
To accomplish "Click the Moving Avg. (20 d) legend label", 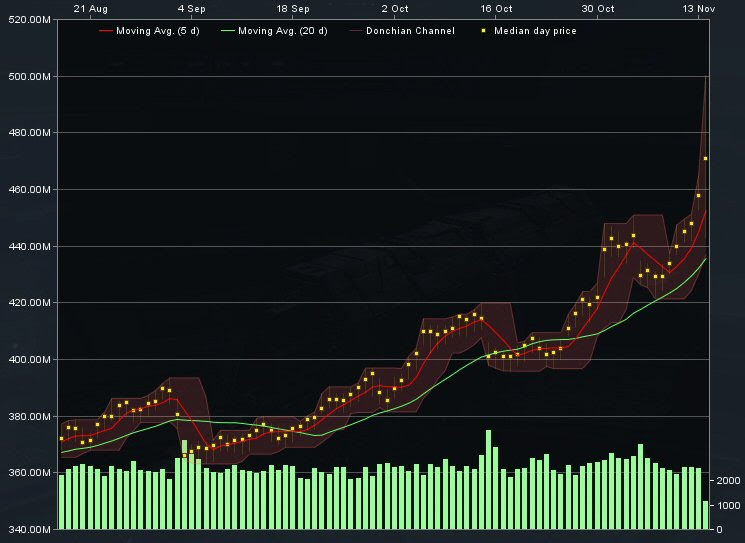I will pos(283,31).
